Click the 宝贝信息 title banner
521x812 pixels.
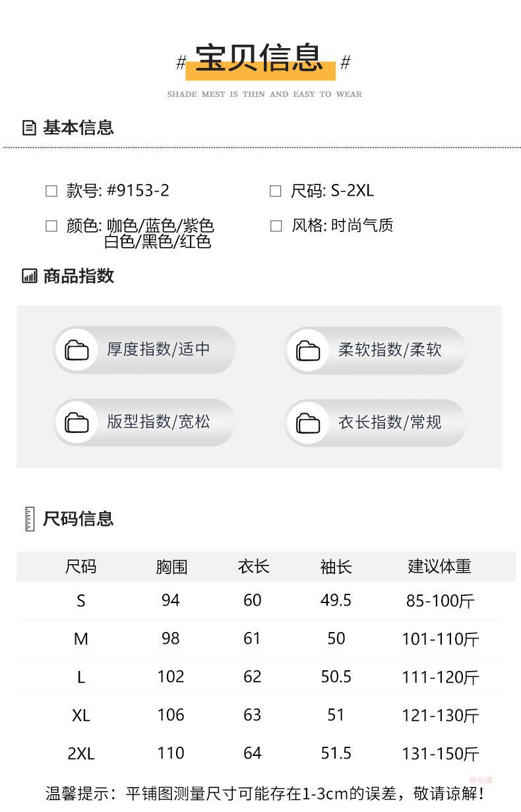[260, 59]
